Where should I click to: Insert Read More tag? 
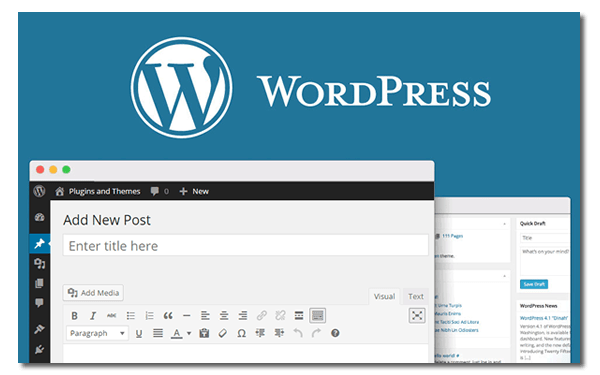[x=299, y=316]
